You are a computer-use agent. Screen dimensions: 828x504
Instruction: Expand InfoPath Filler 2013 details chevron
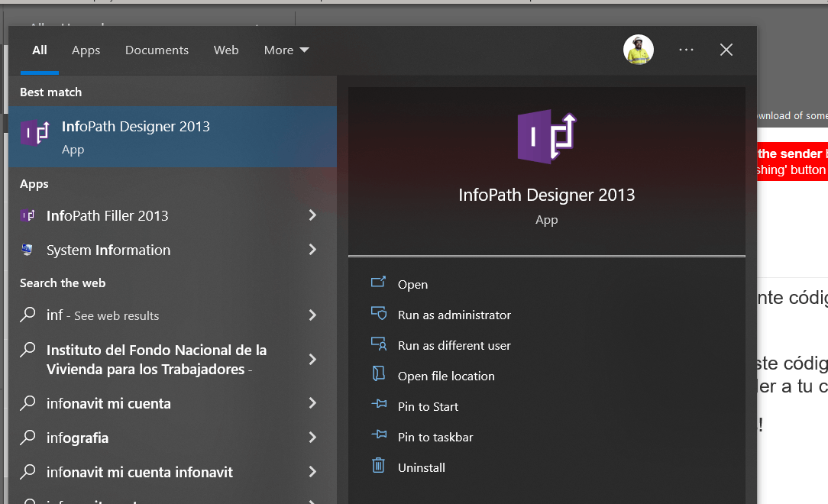(312, 215)
